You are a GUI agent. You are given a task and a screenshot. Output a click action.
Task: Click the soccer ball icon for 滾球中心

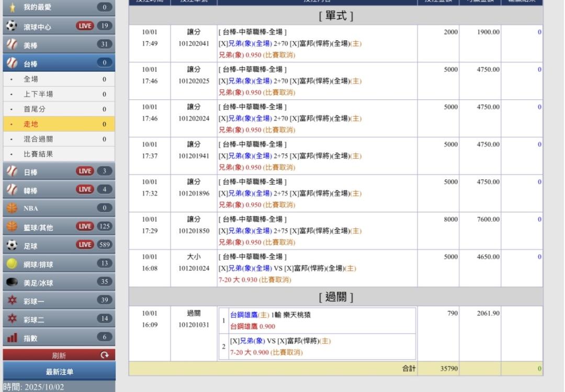12,26
